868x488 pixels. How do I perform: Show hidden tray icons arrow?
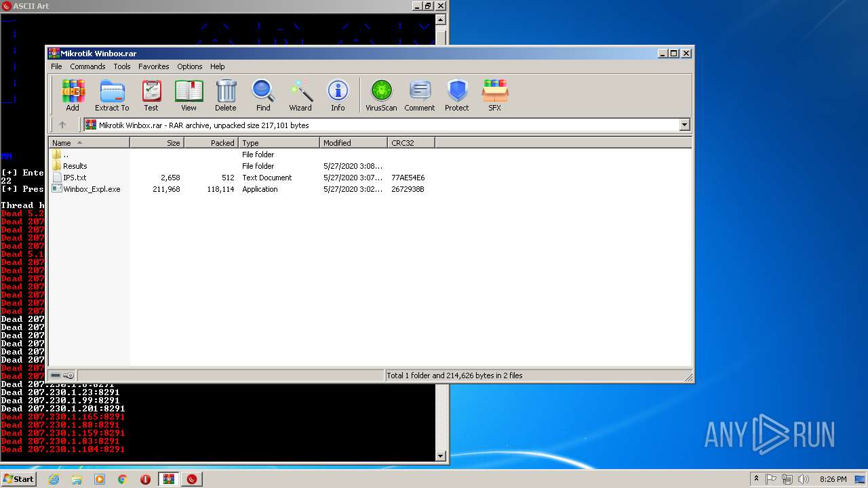tap(756, 479)
